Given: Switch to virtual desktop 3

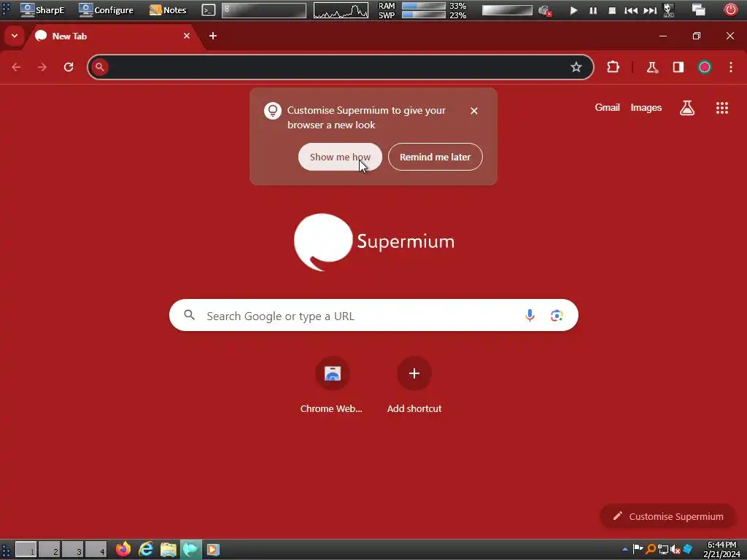Looking at the screenshot, I should tap(72, 549).
